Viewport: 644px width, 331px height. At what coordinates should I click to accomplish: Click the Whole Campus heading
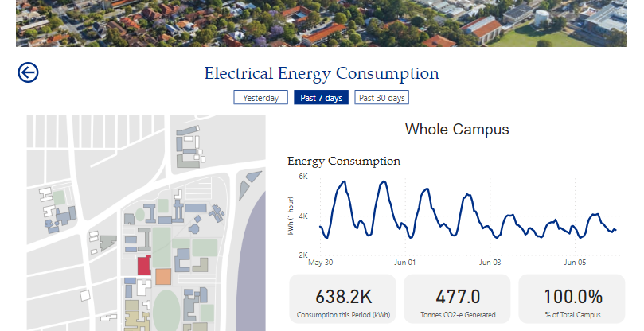tap(457, 130)
